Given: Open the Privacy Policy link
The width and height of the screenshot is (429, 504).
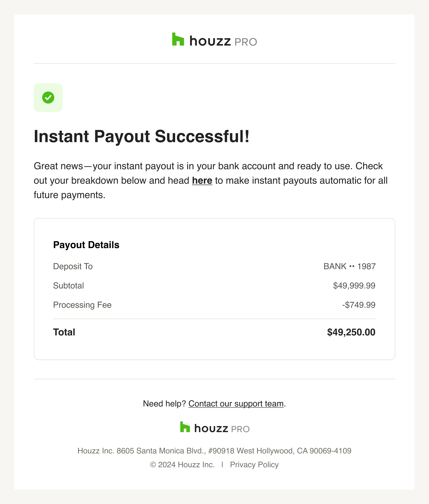Looking at the screenshot, I should click(254, 465).
